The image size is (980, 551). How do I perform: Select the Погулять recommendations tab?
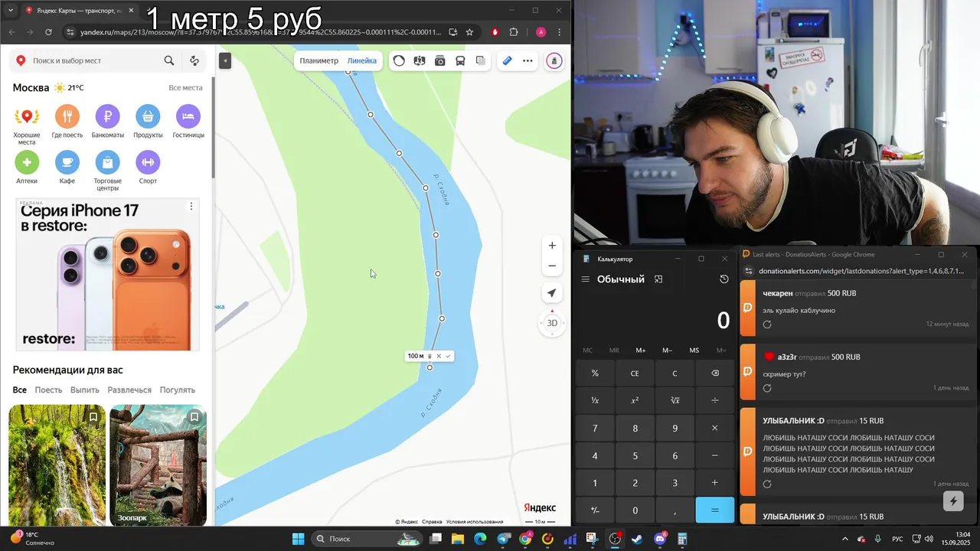point(177,390)
